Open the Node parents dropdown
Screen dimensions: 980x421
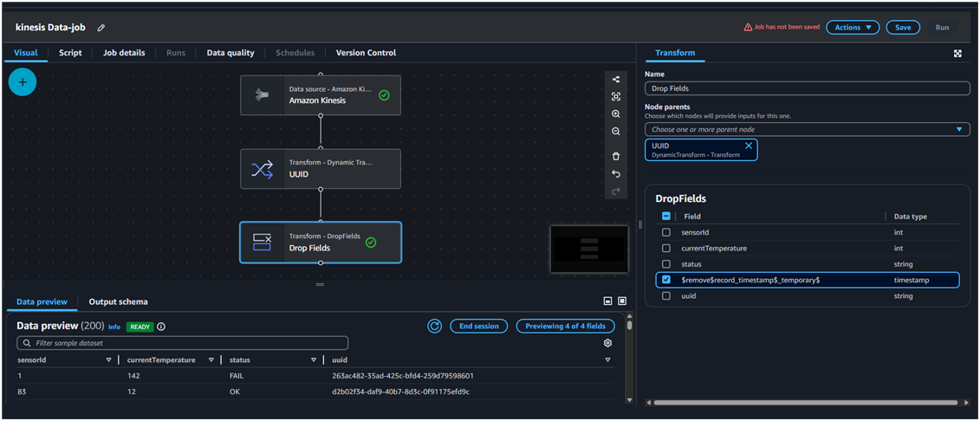tap(808, 129)
